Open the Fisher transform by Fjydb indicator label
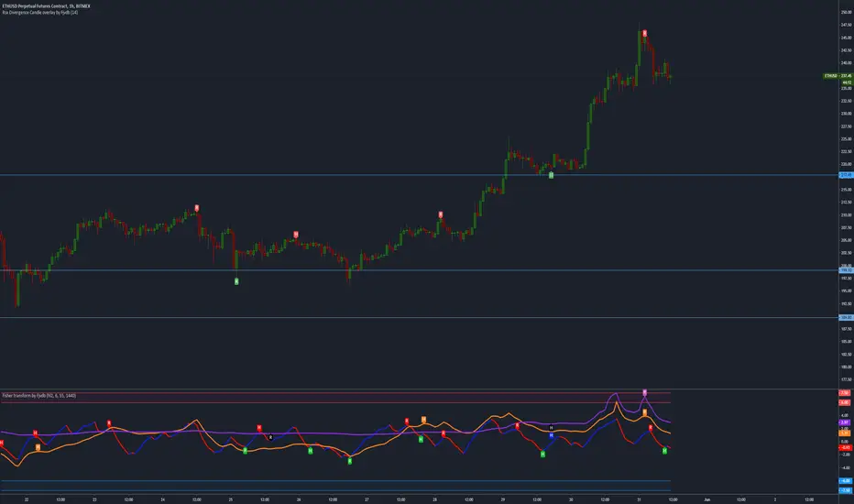Image resolution: width=854 pixels, height=504 pixels. [x=39, y=396]
